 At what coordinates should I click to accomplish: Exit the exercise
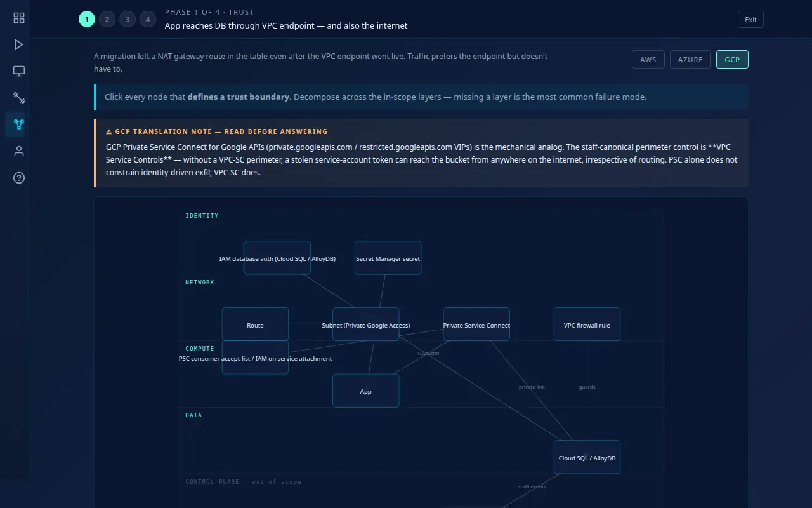pos(750,19)
